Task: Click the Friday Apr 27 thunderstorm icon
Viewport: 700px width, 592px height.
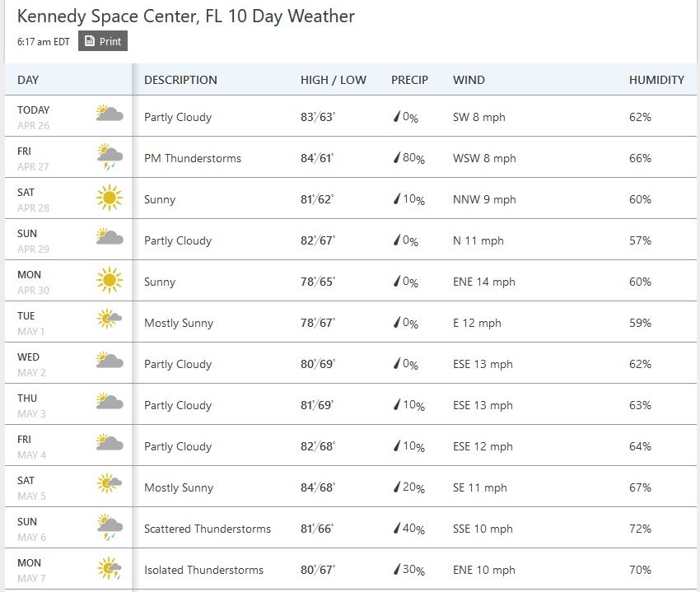Action: [110, 156]
